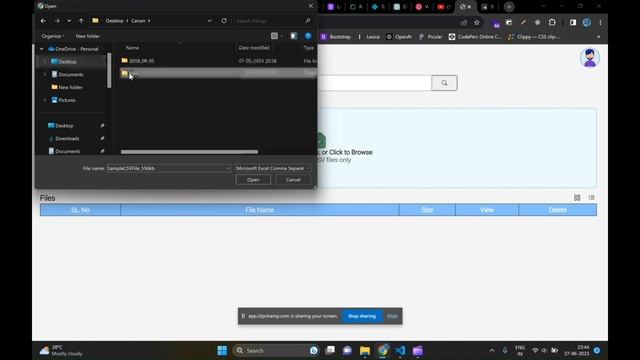
Task: Open Chrome extensions puzzle icon
Action: 552,22
